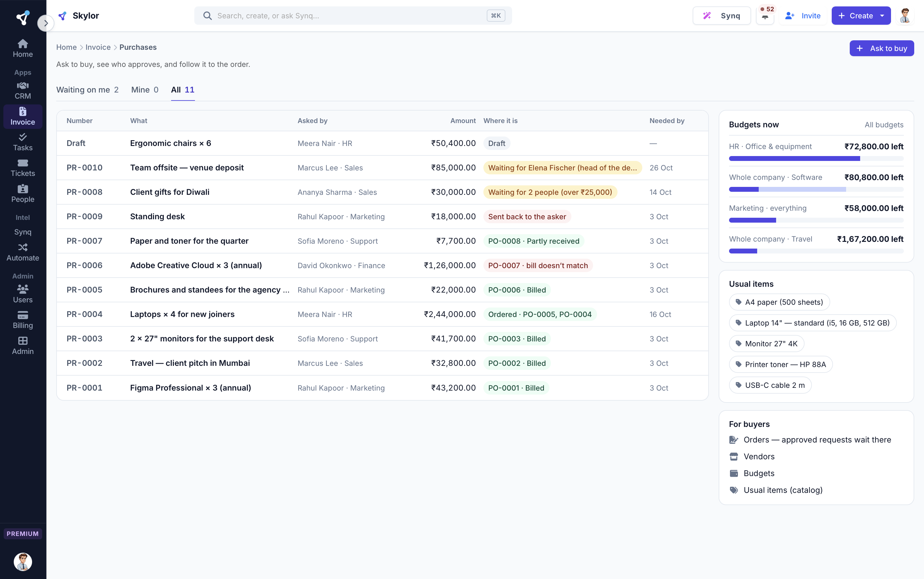
Task: Click the Ask to buy button
Action: point(882,48)
